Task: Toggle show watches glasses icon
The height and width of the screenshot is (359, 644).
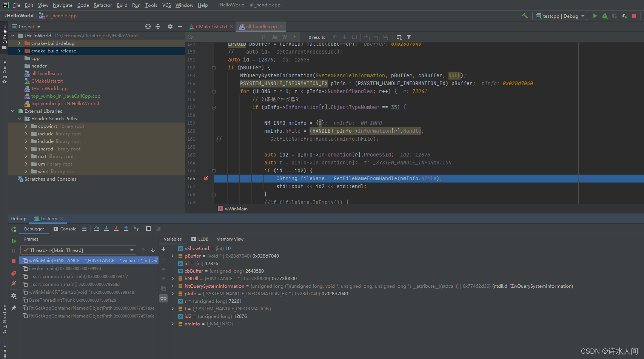Action: (x=163, y=298)
